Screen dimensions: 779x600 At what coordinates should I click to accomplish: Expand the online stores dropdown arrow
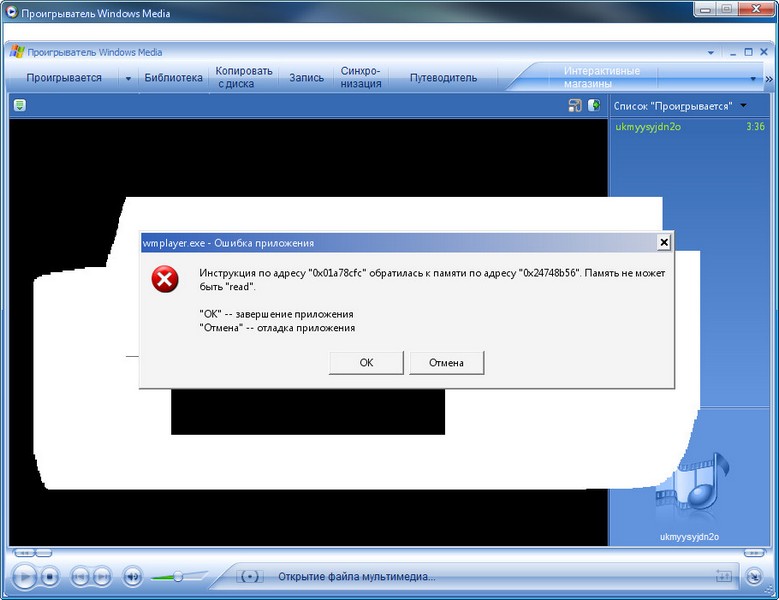pos(753,78)
